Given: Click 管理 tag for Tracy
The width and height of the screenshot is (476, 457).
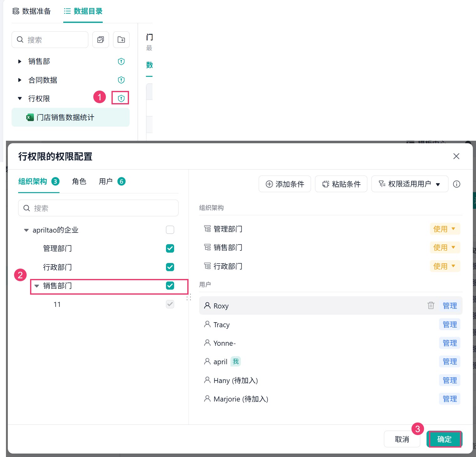Looking at the screenshot, I should (x=450, y=324).
